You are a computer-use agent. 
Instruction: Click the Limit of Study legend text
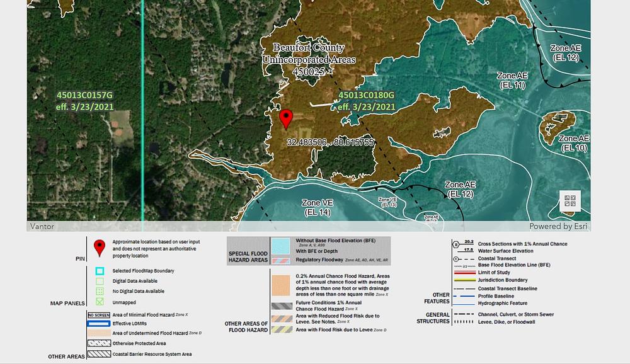pos(494,273)
